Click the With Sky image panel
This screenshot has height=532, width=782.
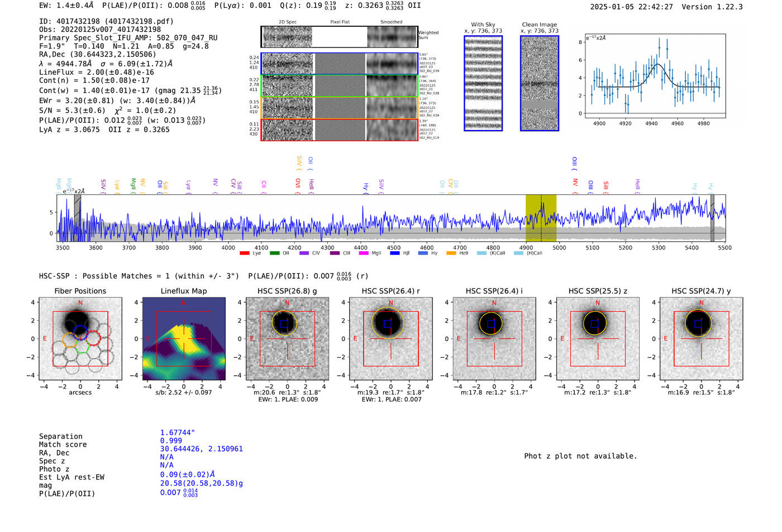(x=483, y=83)
